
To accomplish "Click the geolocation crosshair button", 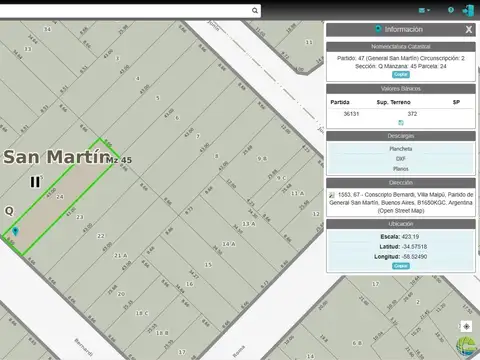I will tap(466, 326).
